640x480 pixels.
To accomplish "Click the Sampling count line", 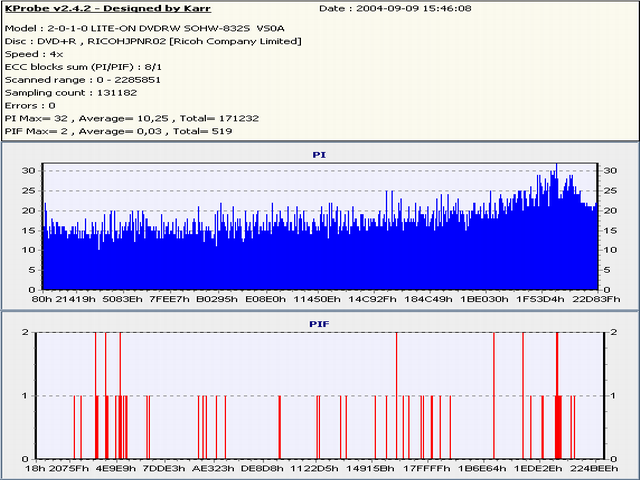I will coord(72,92).
